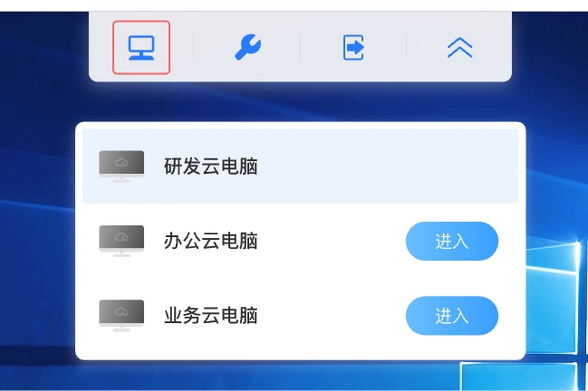Image resolution: width=588 pixels, height=391 pixels.
Task: Enter 办公云电脑 via its 进入 button
Action: [x=452, y=241]
